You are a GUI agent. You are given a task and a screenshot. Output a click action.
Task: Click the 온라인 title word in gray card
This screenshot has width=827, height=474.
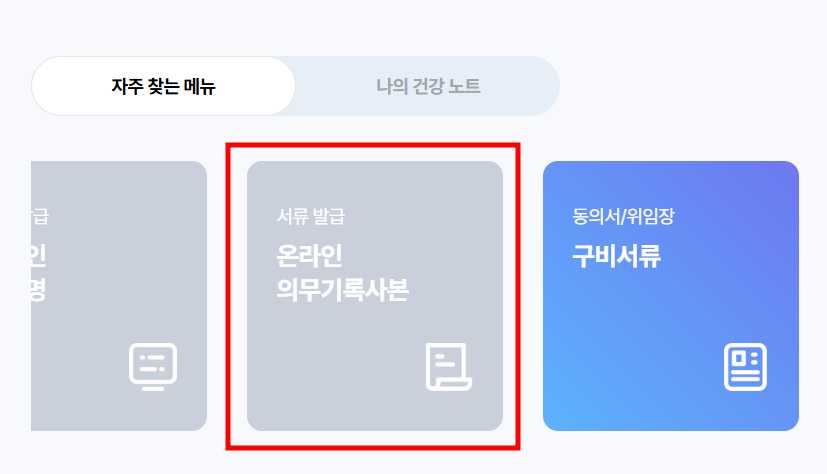[x=310, y=256]
